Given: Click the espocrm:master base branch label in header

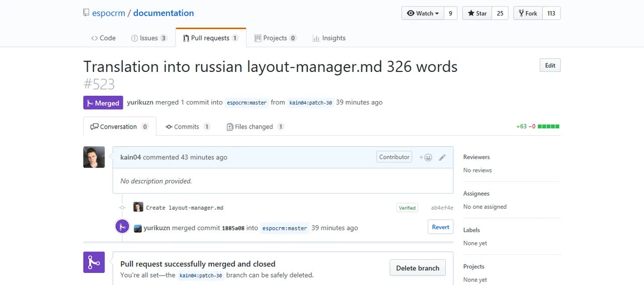Looking at the screenshot, I should [x=247, y=103].
